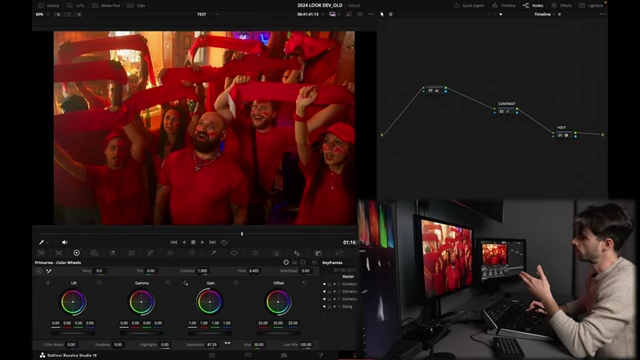Reset the Lift color wheel

tap(100, 283)
